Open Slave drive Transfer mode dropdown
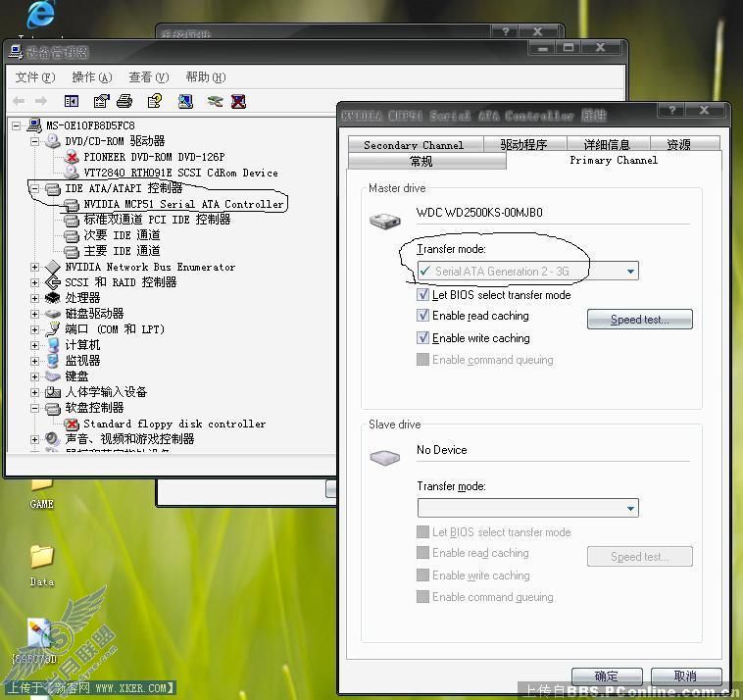 tap(528, 508)
